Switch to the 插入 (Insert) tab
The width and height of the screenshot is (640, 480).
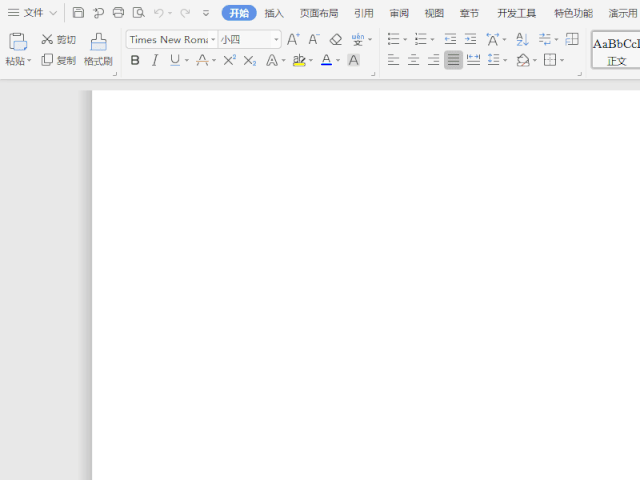tap(274, 13)
